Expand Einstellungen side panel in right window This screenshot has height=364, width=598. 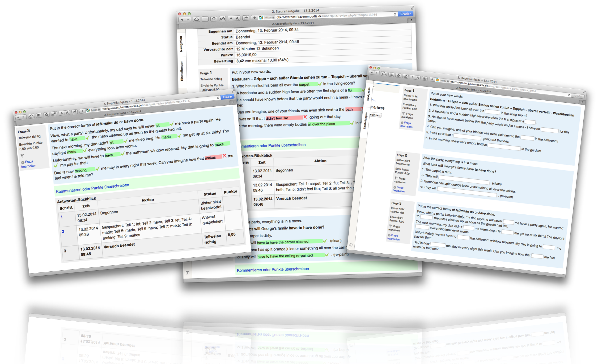pyautogui.click(x=366, y=121)
